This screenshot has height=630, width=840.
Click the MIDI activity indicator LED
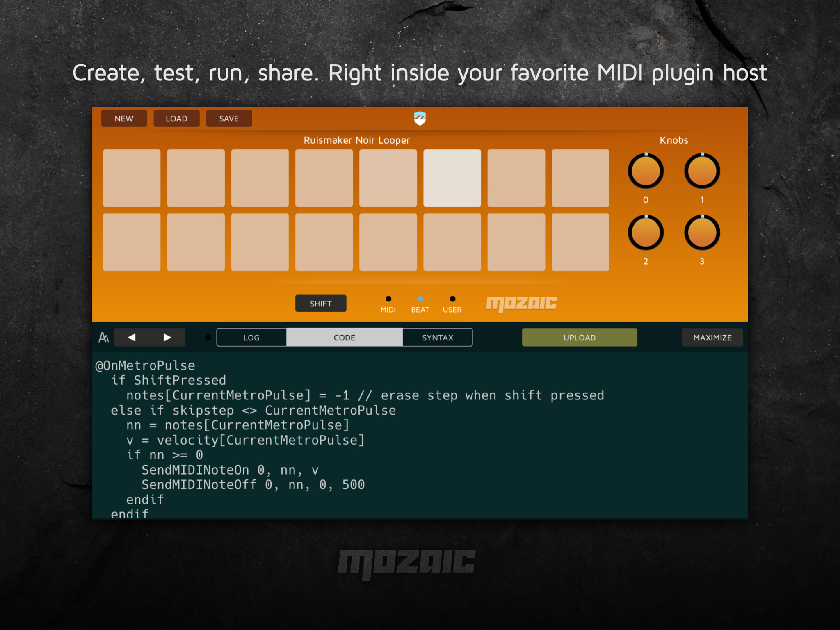pyautogui.click(x=388, y=299)
